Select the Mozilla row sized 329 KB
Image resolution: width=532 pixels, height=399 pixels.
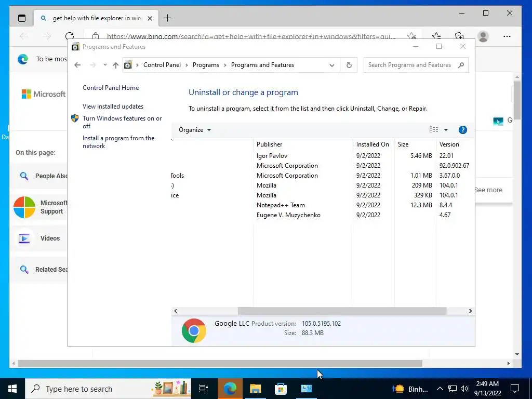click(x=323, y=195)
